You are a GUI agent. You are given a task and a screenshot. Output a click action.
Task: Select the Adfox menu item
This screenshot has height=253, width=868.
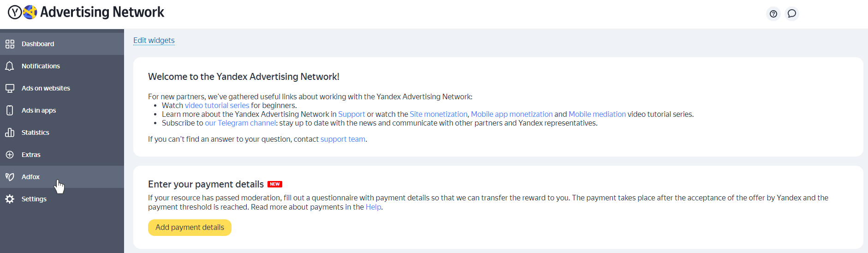coord(62,177)
